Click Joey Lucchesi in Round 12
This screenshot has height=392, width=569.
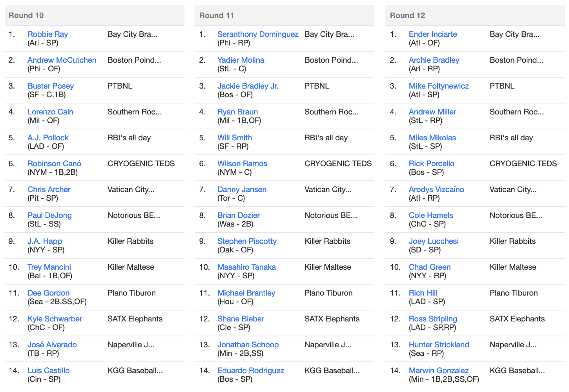pos(434,241)
